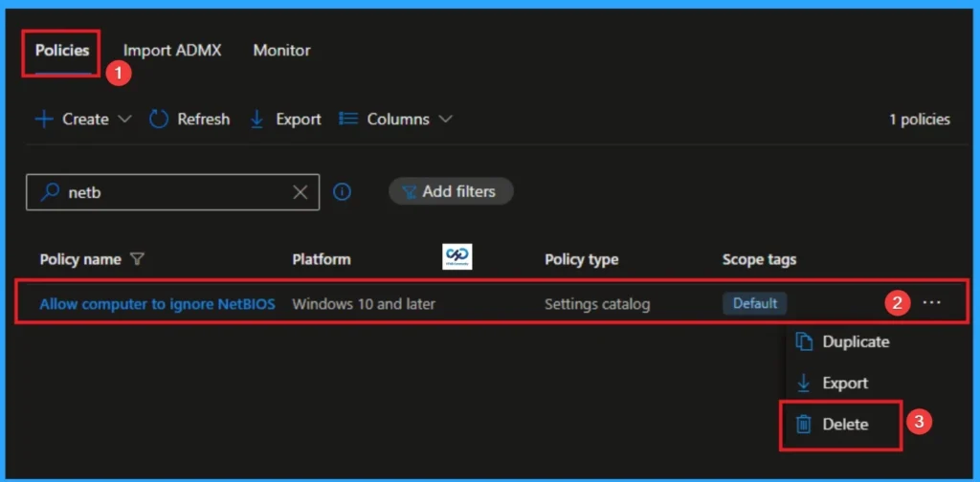Select Duplicate from the context menu
This screenshot has height=482, width=980.
tap(842, 341)
